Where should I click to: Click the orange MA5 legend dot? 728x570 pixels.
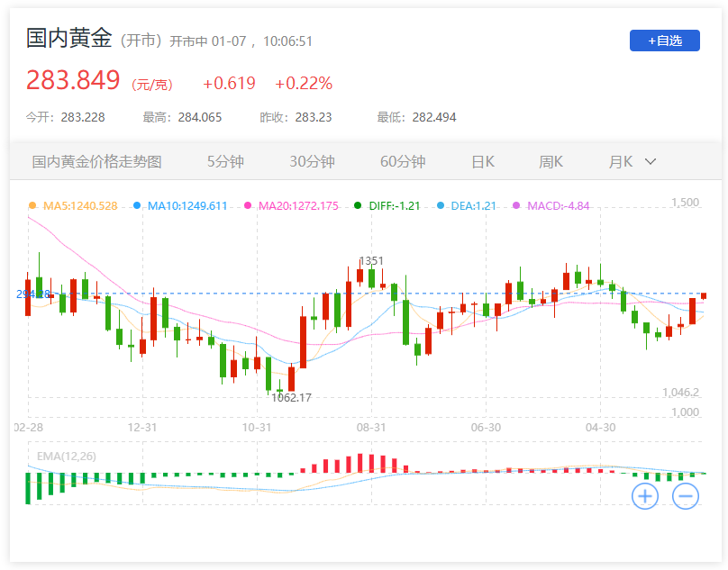(33, 205)
